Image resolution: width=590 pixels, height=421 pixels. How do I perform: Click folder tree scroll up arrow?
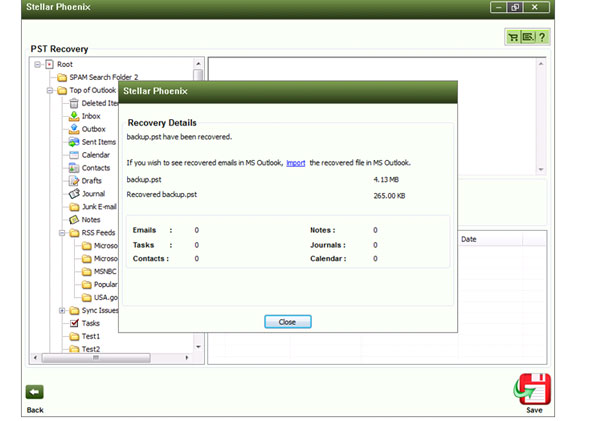[198, 64]
